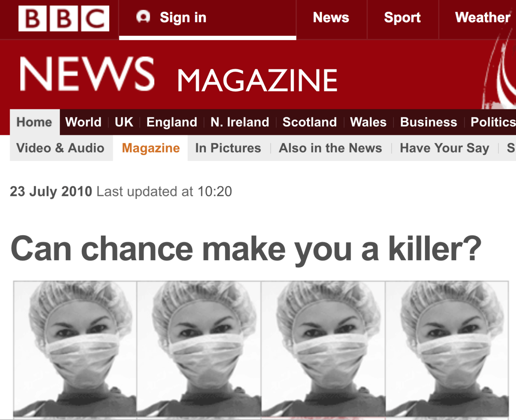516x420 pixels.
Task: Click the masked nurse article image
Action: [261, 349]
